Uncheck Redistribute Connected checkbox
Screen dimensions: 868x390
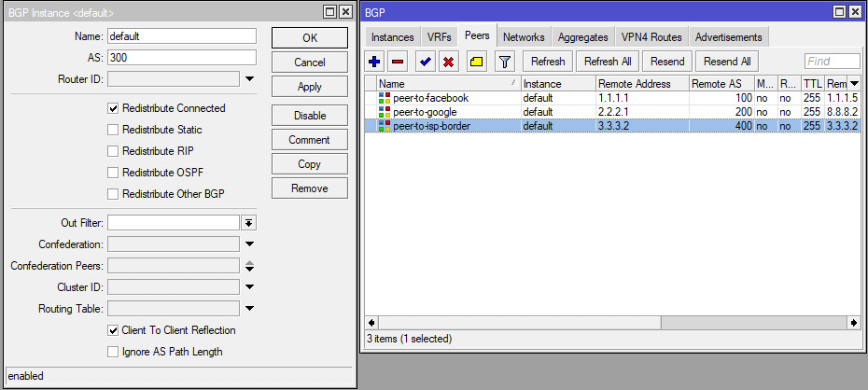coord(114,108)
